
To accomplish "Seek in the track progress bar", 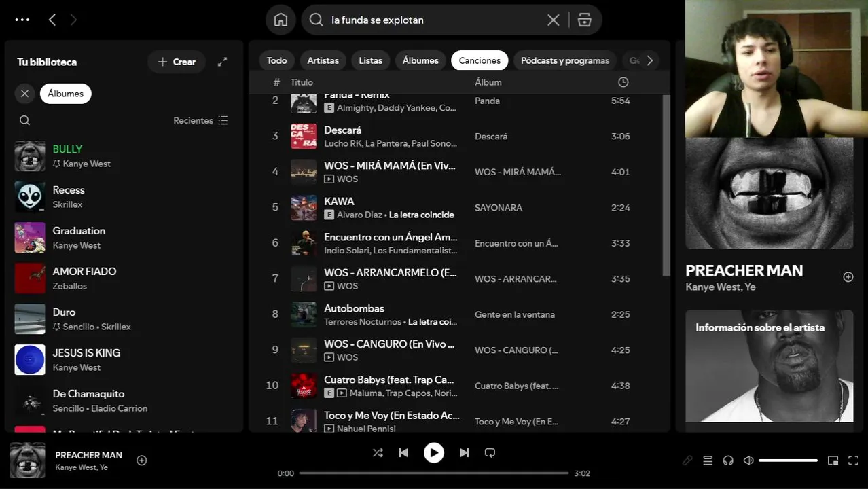I will [x=433, y=473].
